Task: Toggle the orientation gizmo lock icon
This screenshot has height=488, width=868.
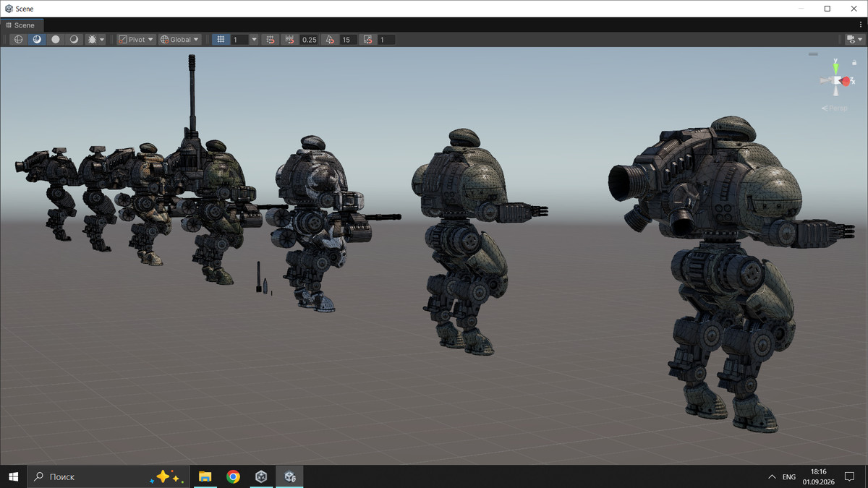Action: pos(854,62)
